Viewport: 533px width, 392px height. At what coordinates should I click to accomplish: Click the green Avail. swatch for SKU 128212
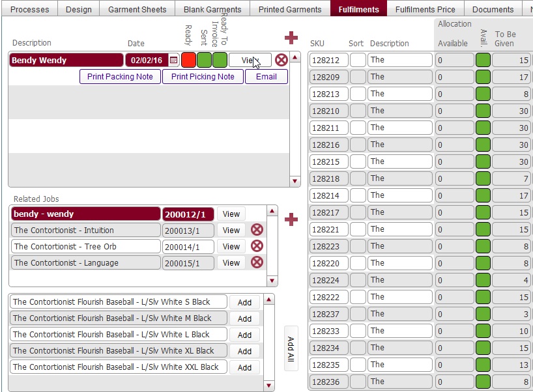pyautogui.click(x=483, y=60)
